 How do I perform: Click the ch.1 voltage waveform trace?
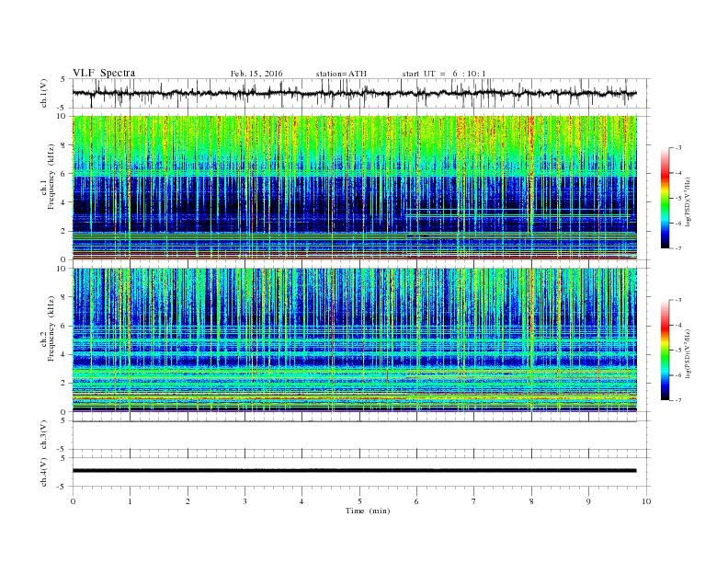pyautogui.click(x=354, y=93)
